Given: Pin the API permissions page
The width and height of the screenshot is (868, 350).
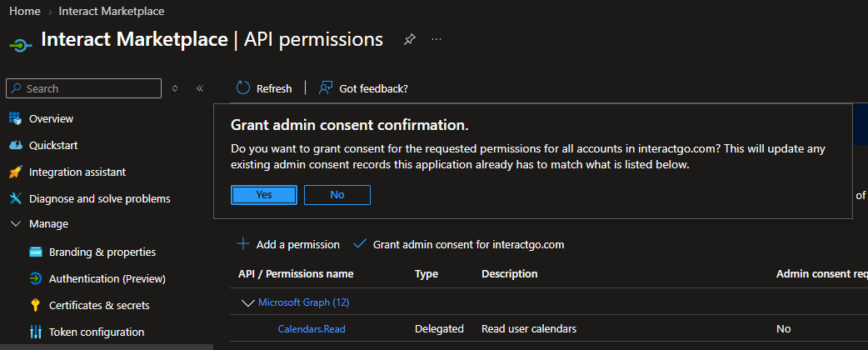Looking at the screenshot, I should [x=409, y=40].
